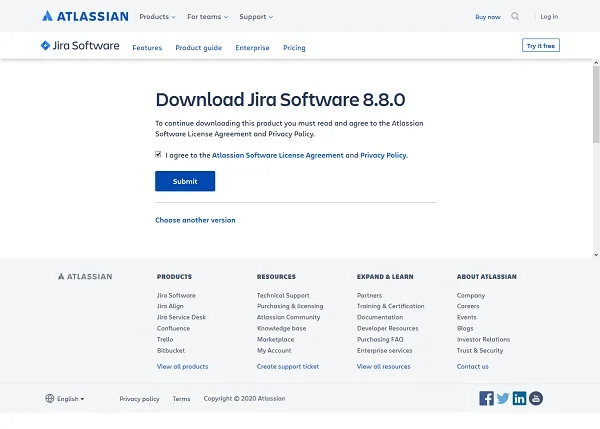This screenshot has height=429, width=600.
Task: Open Confluence footer link
Action: [173, 328]
